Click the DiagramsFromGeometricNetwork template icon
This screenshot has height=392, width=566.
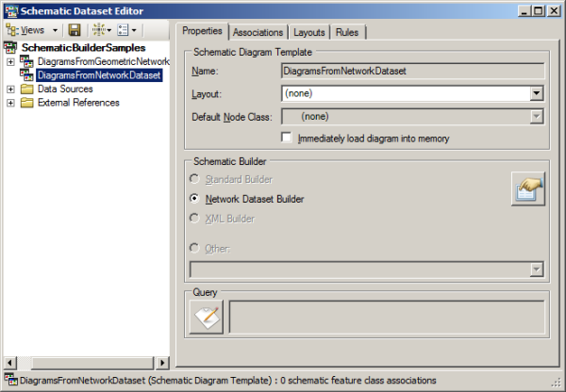click(26, 61)
